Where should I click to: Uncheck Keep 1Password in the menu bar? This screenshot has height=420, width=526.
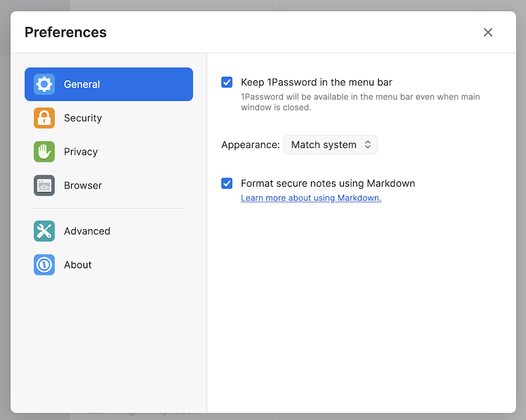[227, 82]
